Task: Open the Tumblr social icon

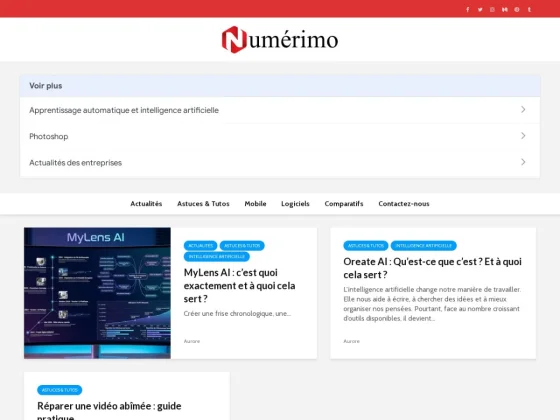Action: tap(529, 10)
